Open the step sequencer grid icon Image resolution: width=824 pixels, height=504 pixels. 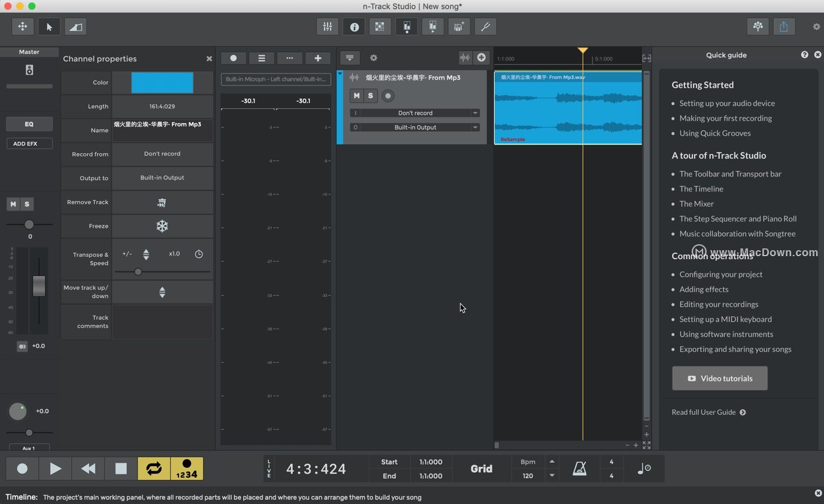[380, 26]
